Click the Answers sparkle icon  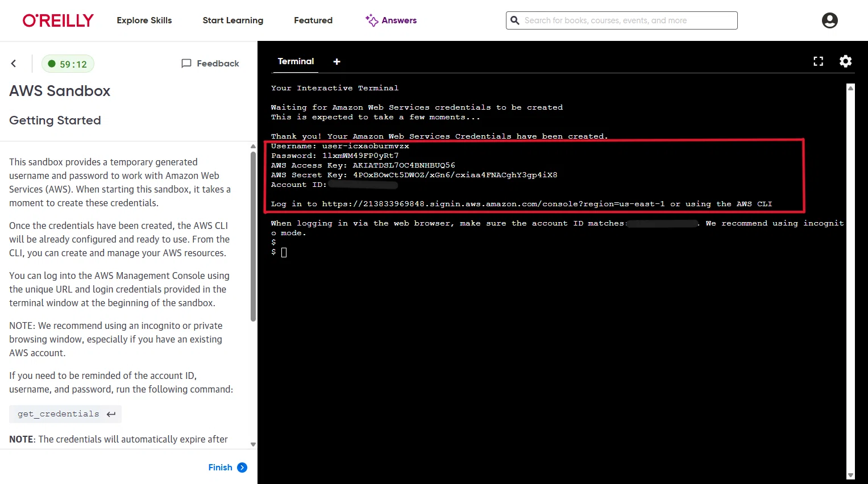click(x=372, y=20)
